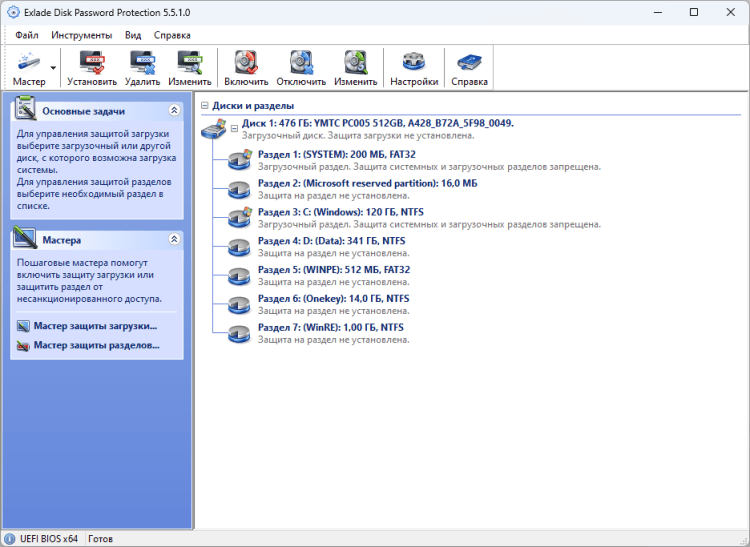Viewport: 750px width, 547px height.
Task: Select Раздел 3 C: Windows partition icon
Action: pos(239,218)
